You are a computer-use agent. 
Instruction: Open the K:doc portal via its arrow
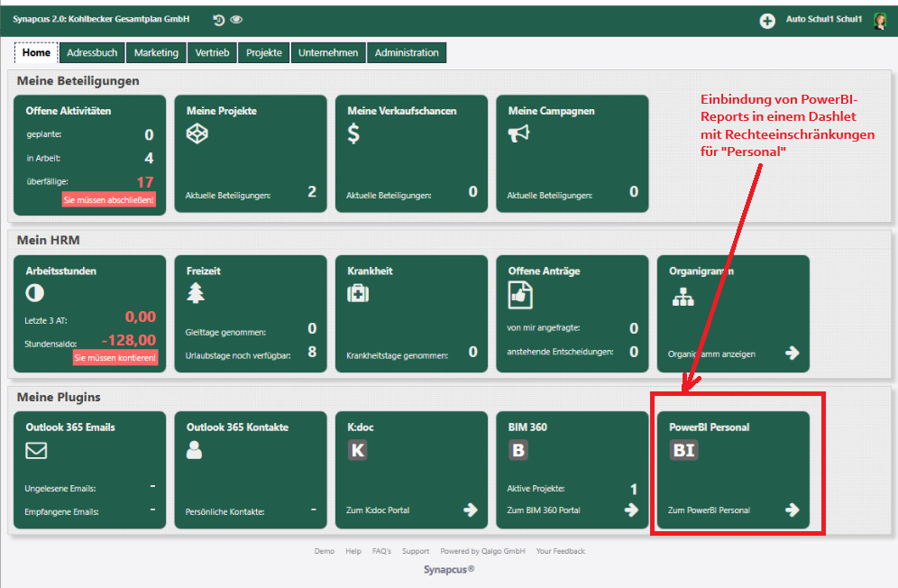coord(471,510)
